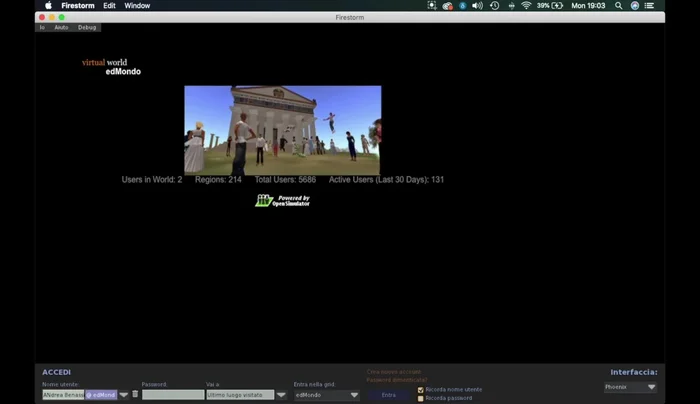The height and width of the screenshot is (404, 700).
Task: Expand the username dropdown arrow
Action: click(124, 395)
